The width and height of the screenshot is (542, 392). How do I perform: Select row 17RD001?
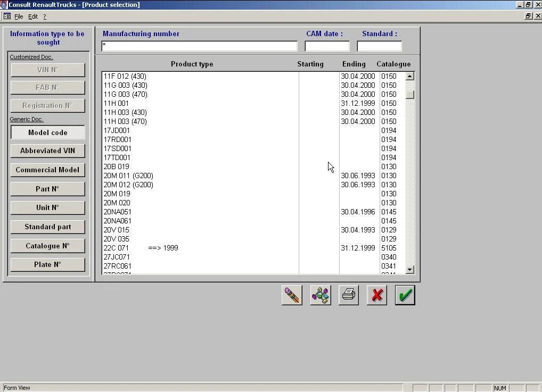[253, 139]
